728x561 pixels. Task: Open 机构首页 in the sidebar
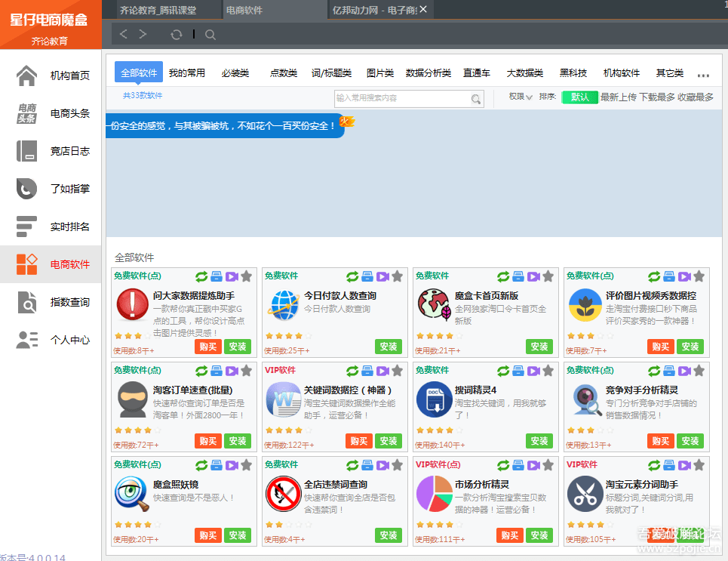(51, 76)
